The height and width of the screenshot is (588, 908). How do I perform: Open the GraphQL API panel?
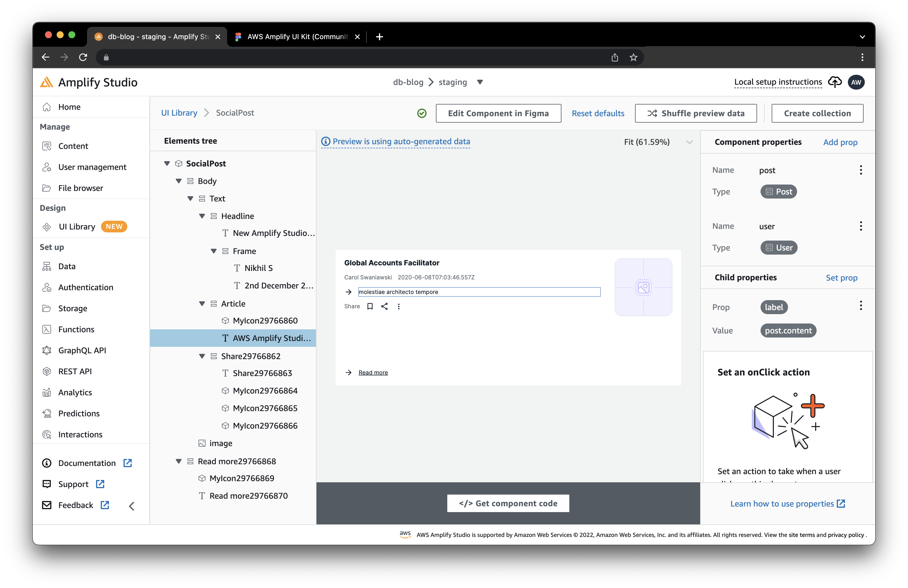click(82, 350)
